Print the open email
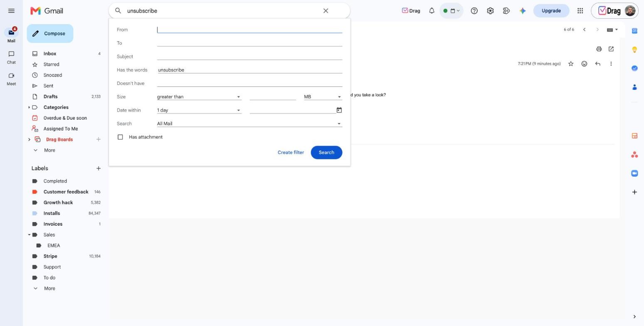Screen dimensions: 644x326 pos(599,49)
